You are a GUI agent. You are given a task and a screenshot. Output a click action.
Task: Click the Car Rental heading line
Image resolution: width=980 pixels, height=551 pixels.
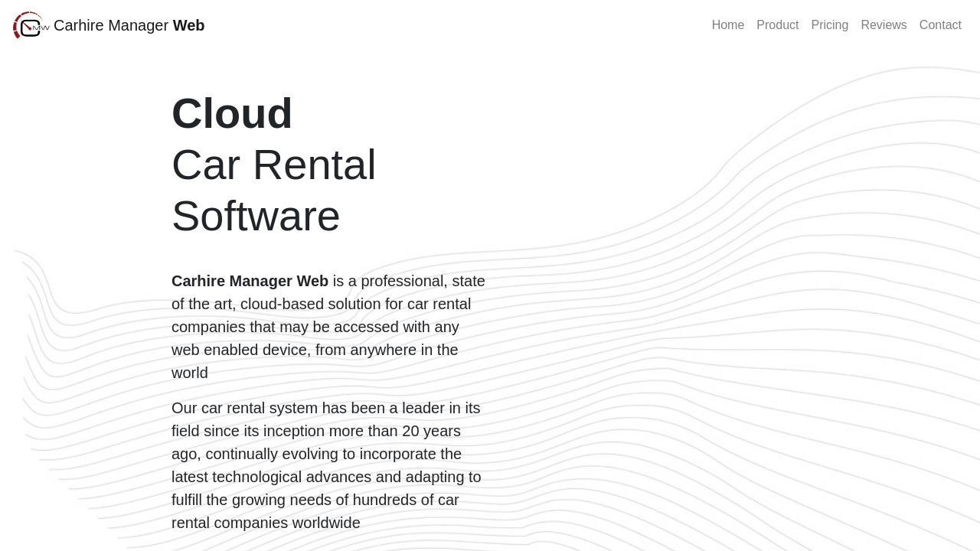click(x=273, y=165)
